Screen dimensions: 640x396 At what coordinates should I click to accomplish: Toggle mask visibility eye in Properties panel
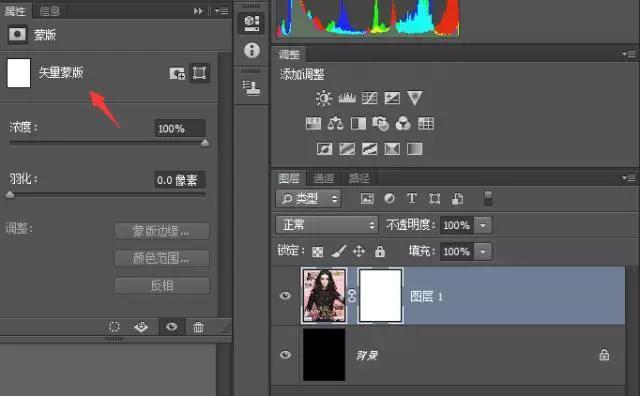pos(171,326)
